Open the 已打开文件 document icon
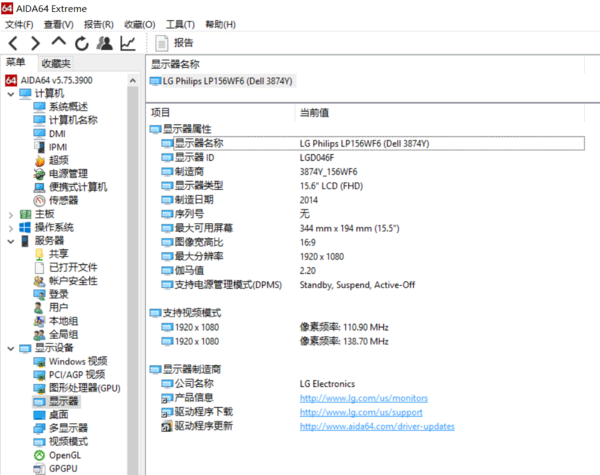600x475 pixels. pyautogui.click(x=39, y=268)
